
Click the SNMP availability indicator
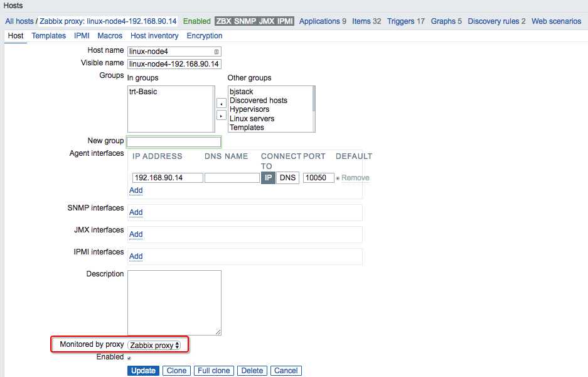click(x=245, y=21)
